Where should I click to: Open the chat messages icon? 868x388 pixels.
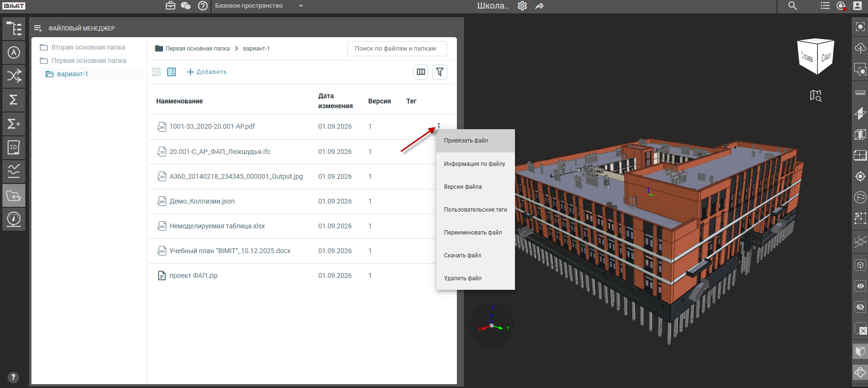point(186,6)
